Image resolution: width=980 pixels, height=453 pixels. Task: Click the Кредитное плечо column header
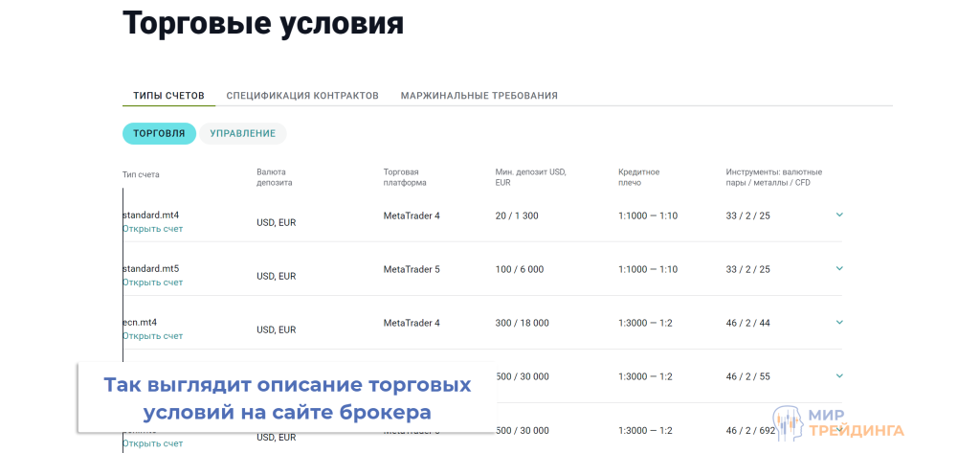coord(638,177)
